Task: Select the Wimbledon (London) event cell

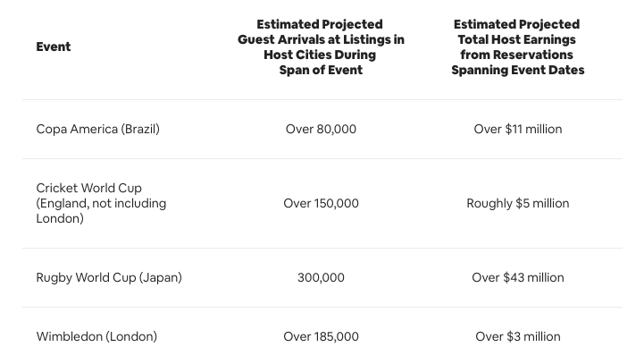Action: coord(96,336)
